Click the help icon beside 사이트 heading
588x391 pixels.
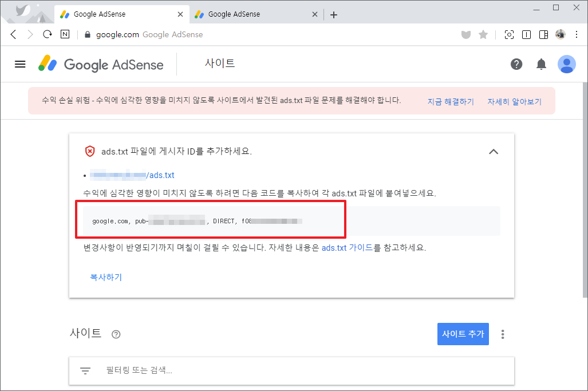116,334
